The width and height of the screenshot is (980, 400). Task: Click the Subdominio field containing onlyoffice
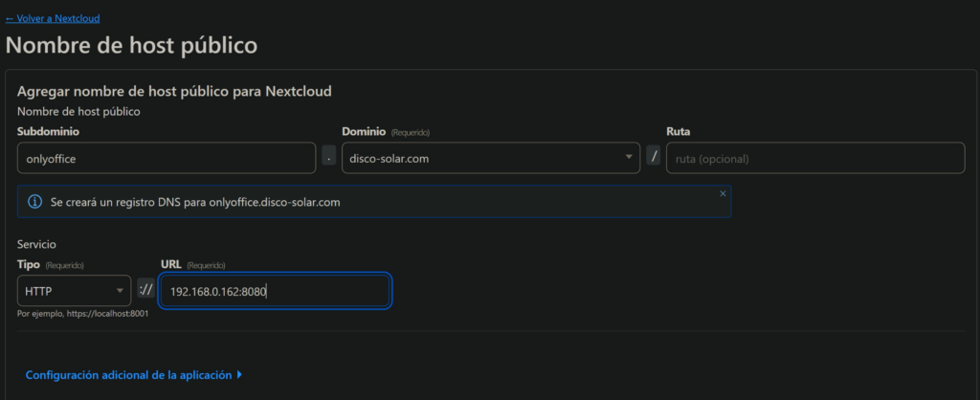pyautogui.click(x=167, y=158)
